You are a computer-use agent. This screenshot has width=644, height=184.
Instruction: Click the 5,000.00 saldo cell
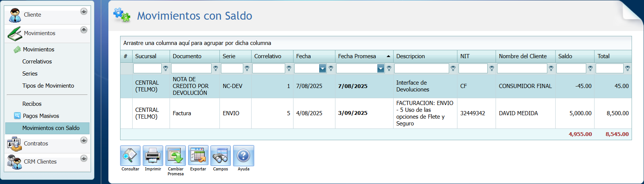tap(575, 113)
